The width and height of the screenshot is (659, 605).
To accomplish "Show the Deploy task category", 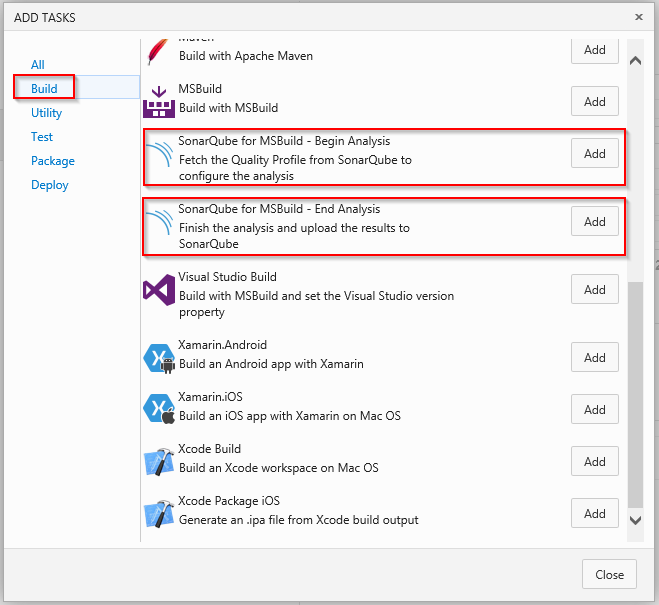I will 50,185.
